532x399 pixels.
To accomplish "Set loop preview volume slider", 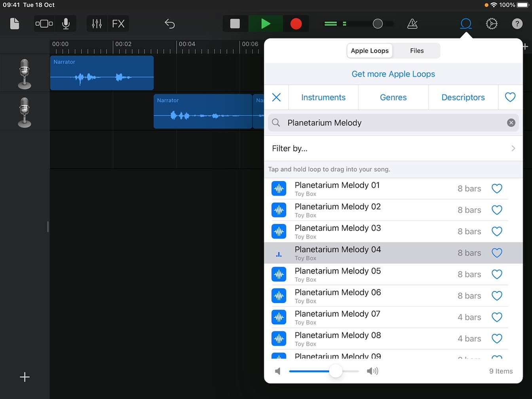I will tap(336, 371).
